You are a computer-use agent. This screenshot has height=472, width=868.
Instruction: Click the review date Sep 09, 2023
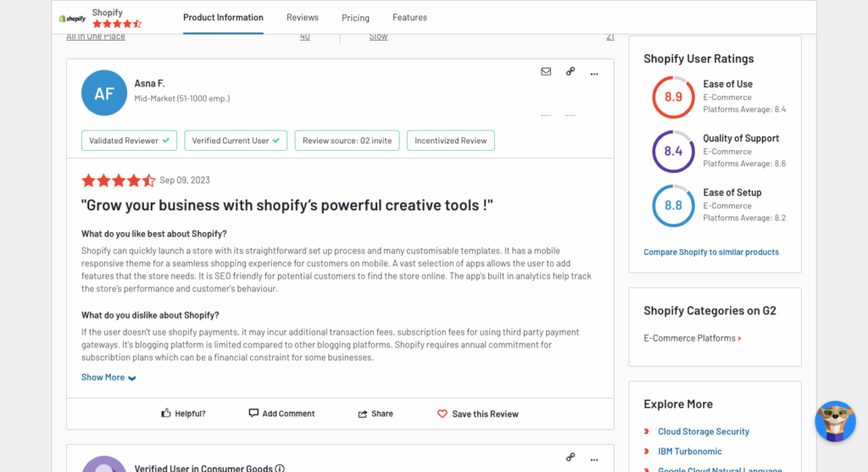[x=185, y=180]
